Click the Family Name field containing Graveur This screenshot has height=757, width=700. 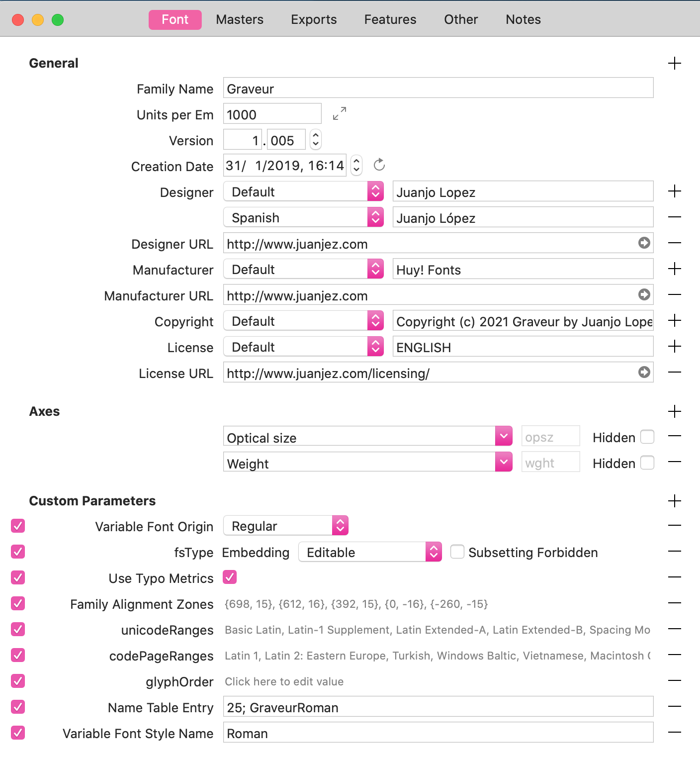pyautogui.click(x=438, y=89)
